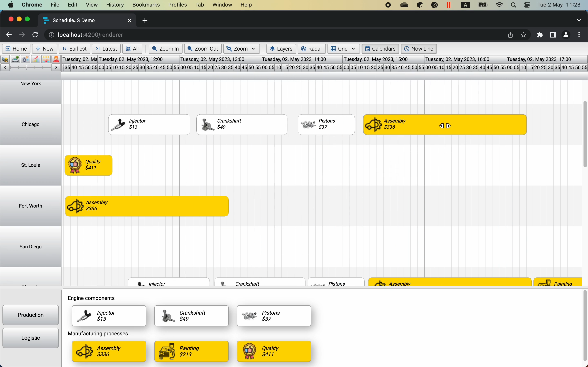Switch to the Logistic tab
This screenshot has width=588, height=367.
click(x=31, y=338)
